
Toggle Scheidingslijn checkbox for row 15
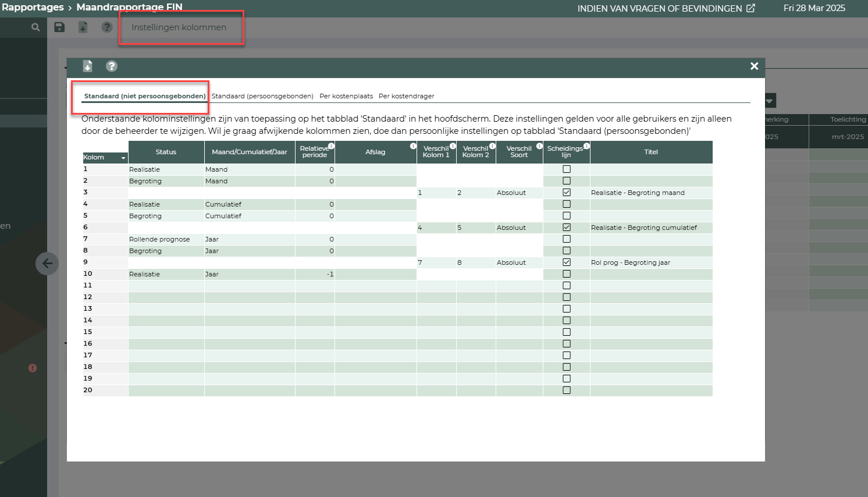(567, 332)
